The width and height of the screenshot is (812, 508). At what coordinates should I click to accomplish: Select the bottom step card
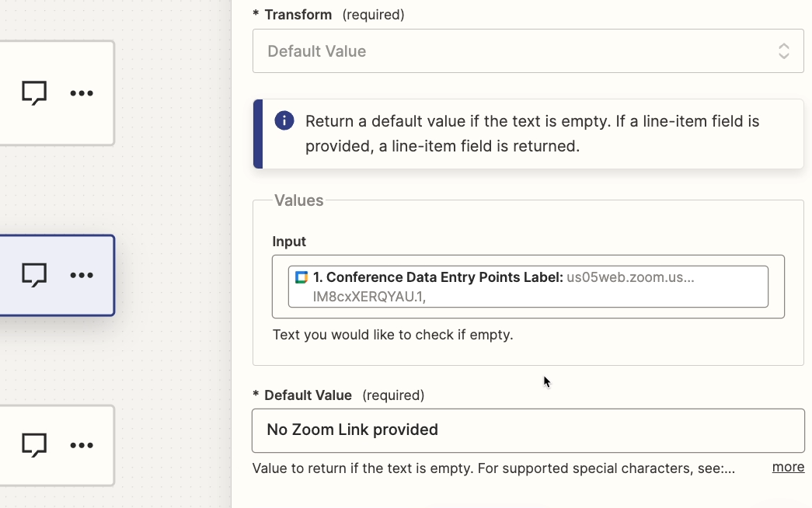pos(57,445)
